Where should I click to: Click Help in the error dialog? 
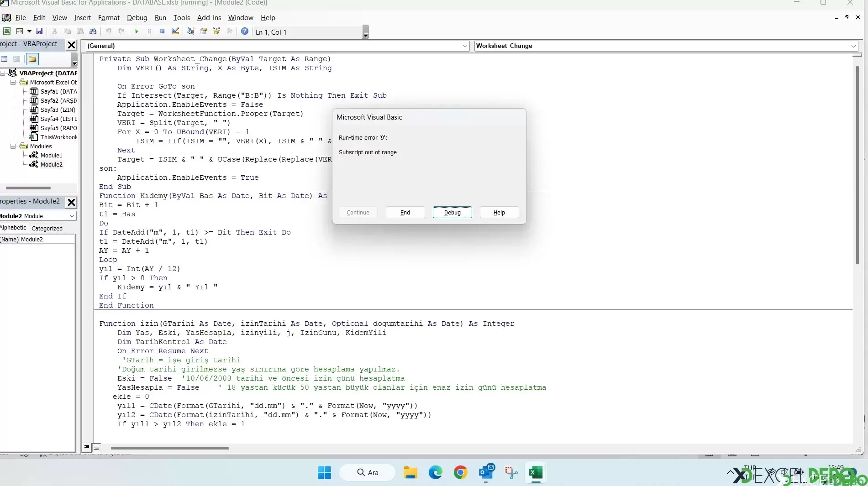pos(499,212)
